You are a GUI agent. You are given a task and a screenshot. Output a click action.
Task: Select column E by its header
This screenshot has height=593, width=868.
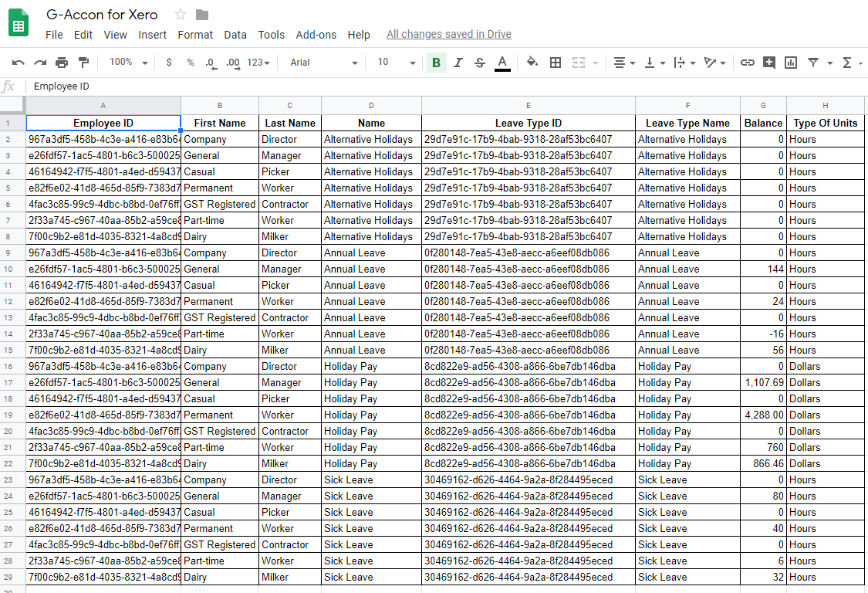528,105
